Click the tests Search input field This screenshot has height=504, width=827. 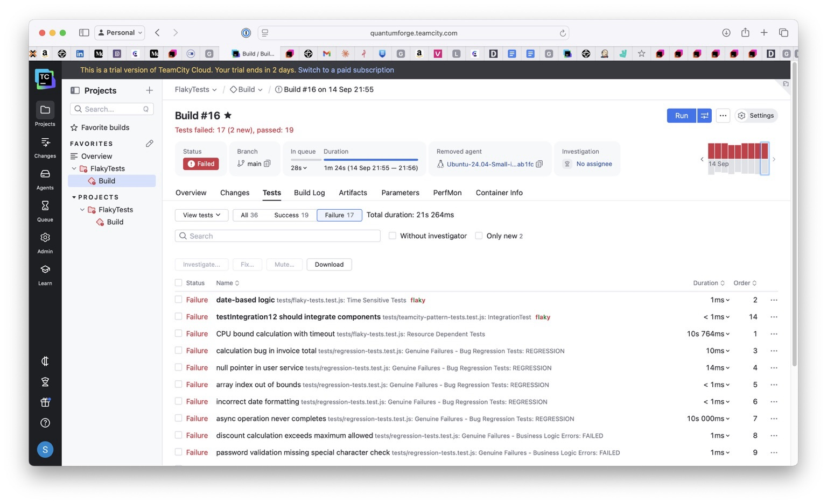tap(277, 236)
